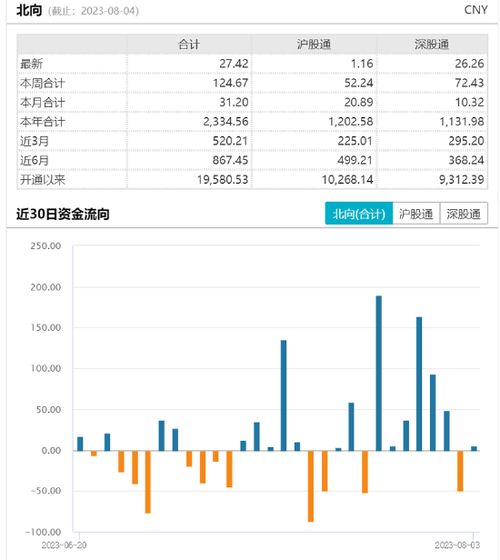The width and height of the screenshot is (500, 560).
Task: Click the value 520.21
Action: pyautogui.click(x=230, y=141)
